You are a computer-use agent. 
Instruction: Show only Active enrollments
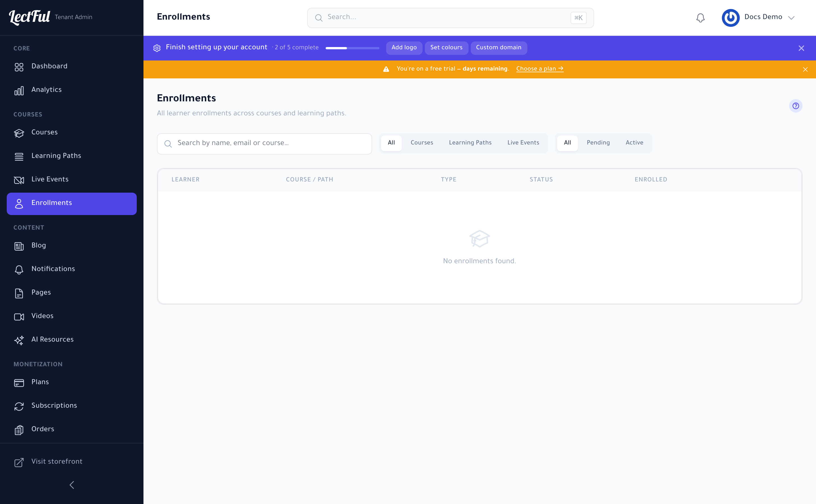coord(634,143)
